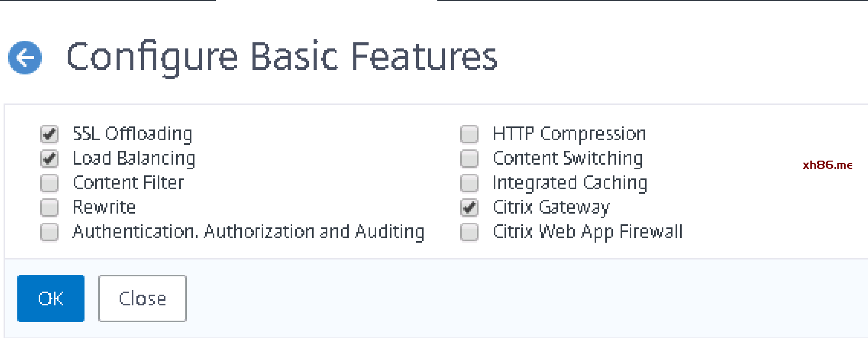The image size is (868, 338).
Task: Click the 'Integrated Caching' label text
Action: (570, 183)
